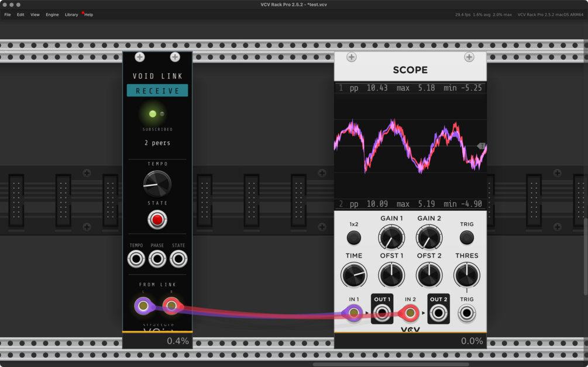Screen dimensions: 588x367
Task: Click the green SUBSCRIBED indicator light
Action: [x=153, y=114]
